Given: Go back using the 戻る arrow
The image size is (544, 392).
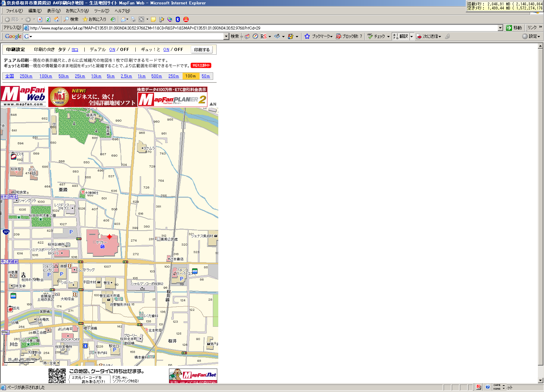Looking at the screenshot, I should point(12,19).
